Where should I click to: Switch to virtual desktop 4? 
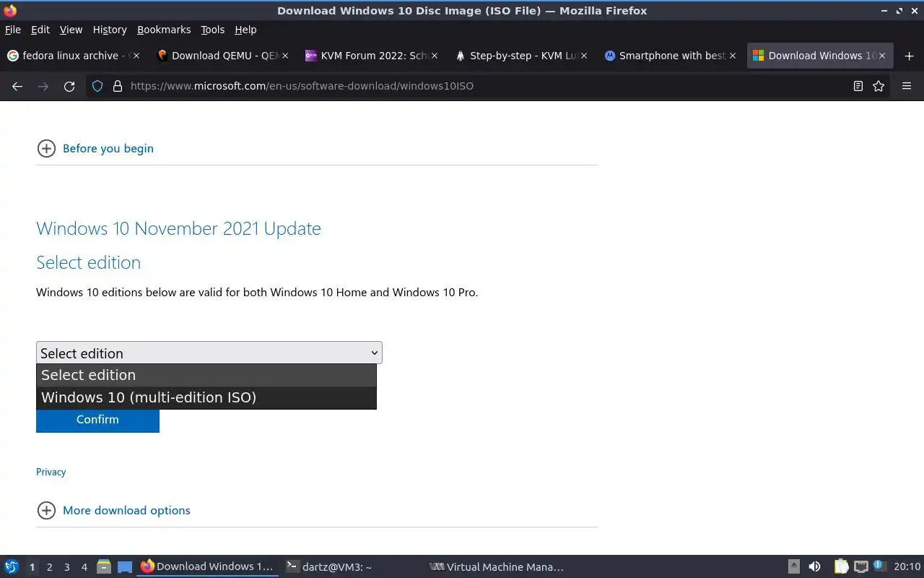[x=84, y=567]
